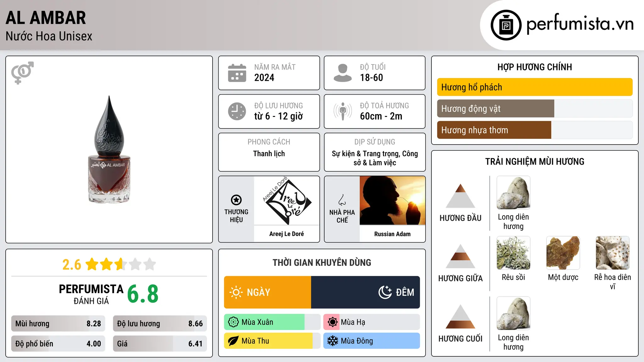644x362 pixels.
Task: Click the Độ lưu hương 8.66 score bar
Action: click(x=160, y=323)
